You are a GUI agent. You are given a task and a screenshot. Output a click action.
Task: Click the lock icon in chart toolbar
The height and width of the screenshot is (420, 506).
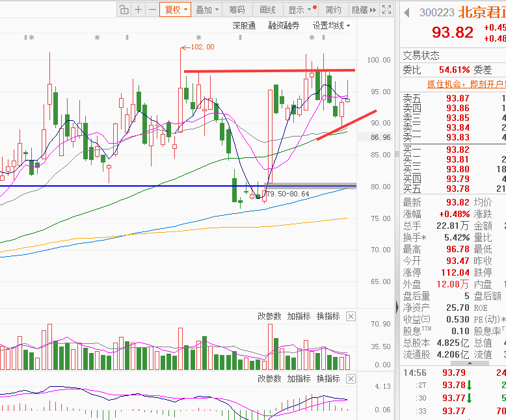tap(124, 10)
